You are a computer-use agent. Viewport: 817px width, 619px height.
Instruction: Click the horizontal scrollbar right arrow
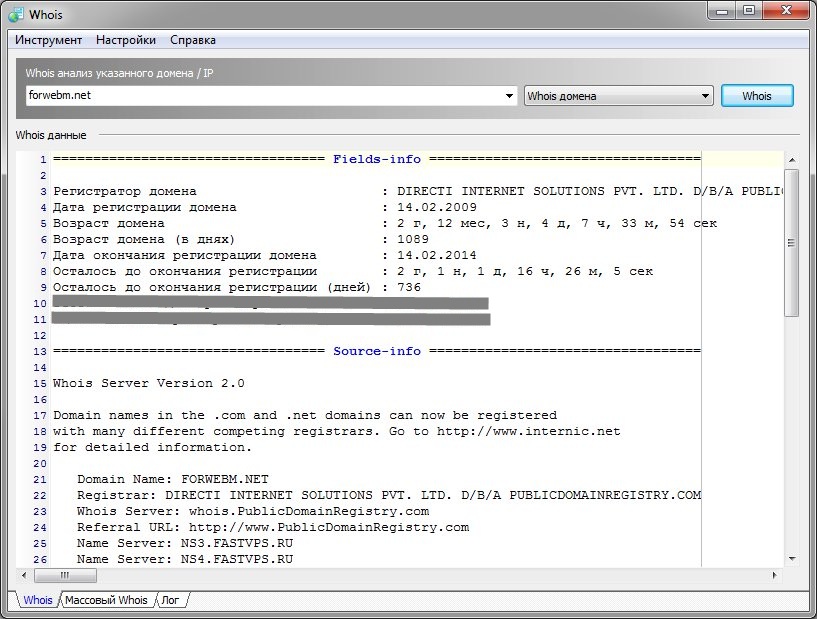coord(774,576)
